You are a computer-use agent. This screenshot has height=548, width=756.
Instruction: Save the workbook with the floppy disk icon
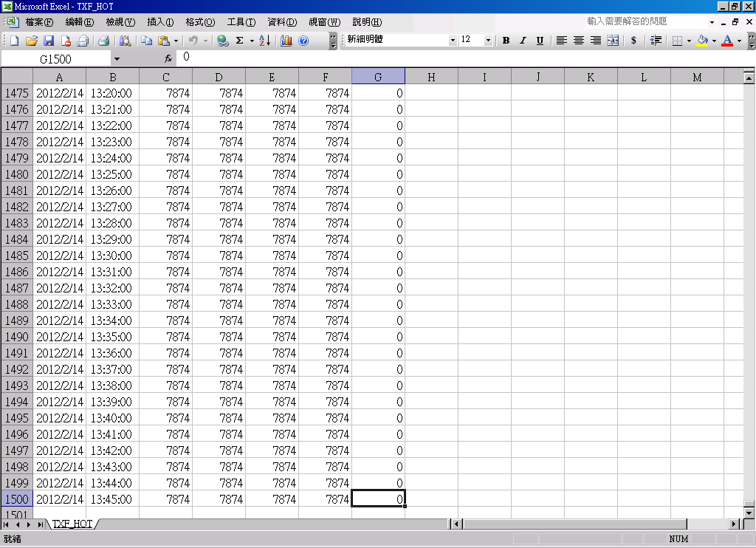[49, 41]
